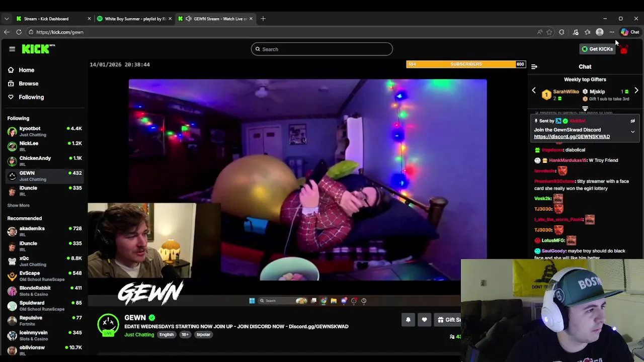The width and height of the screenshot is (644, 362).
Task: Show previous weekly top gifters
Action: tap(534, 91)
